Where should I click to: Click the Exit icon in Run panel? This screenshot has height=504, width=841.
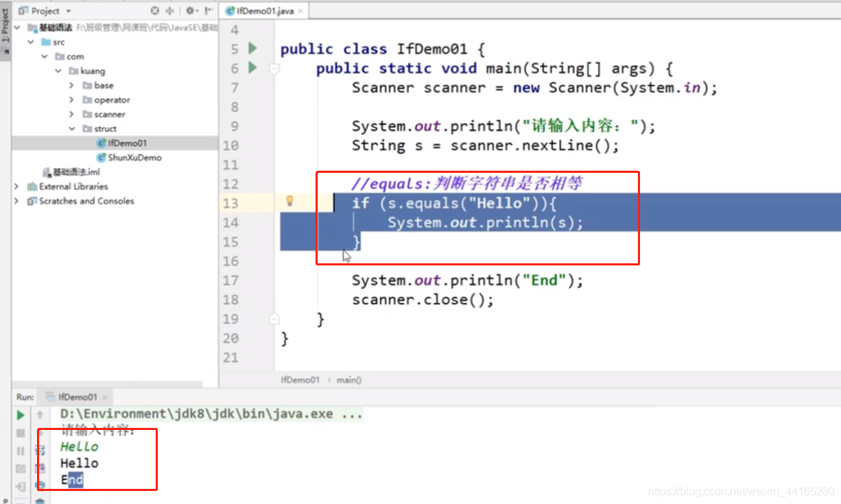click(21, 486)
